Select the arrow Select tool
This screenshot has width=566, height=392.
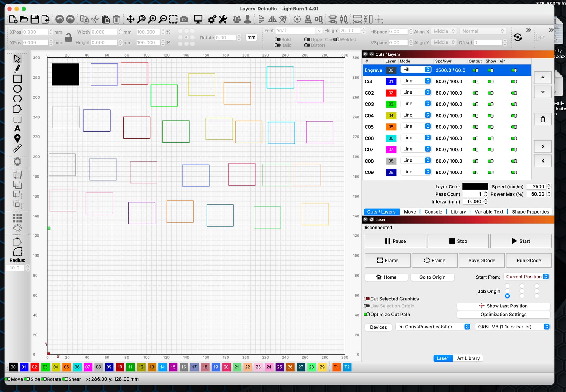click(x=17, y=59)
